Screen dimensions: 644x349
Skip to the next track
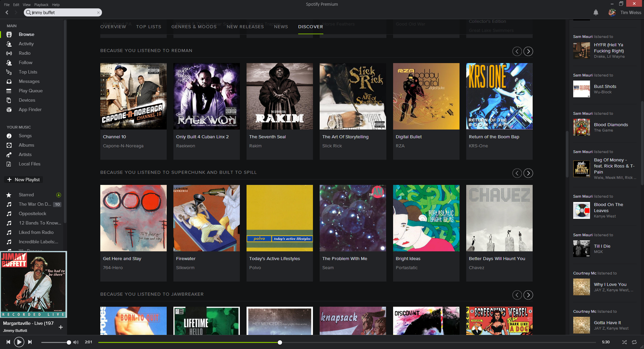30,342
